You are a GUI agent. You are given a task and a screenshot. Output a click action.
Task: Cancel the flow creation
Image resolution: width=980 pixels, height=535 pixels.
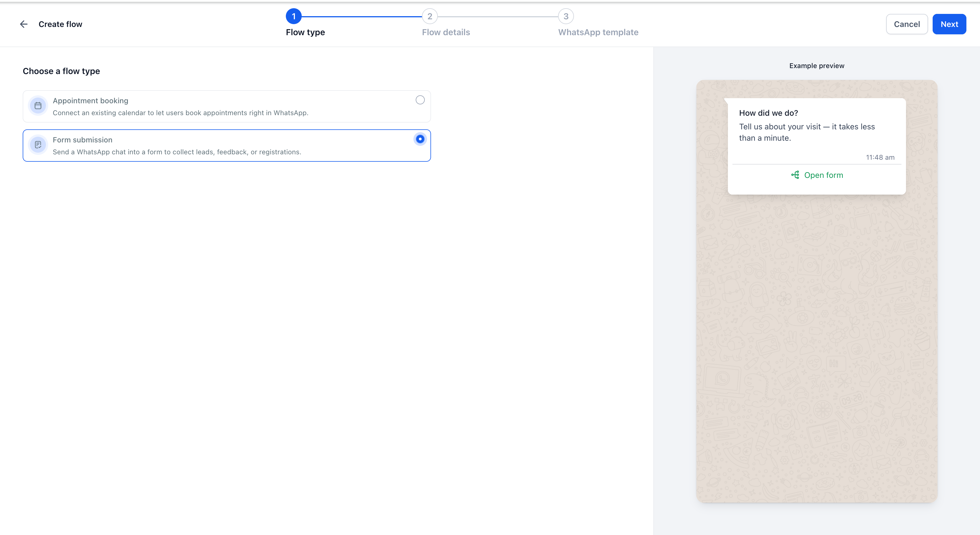[907, 24]
